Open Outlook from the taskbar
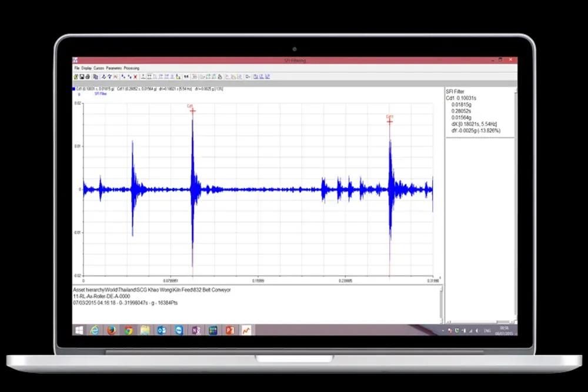This screenshot has width=588, height=392. pyautogui.click(x=162, y=330)
